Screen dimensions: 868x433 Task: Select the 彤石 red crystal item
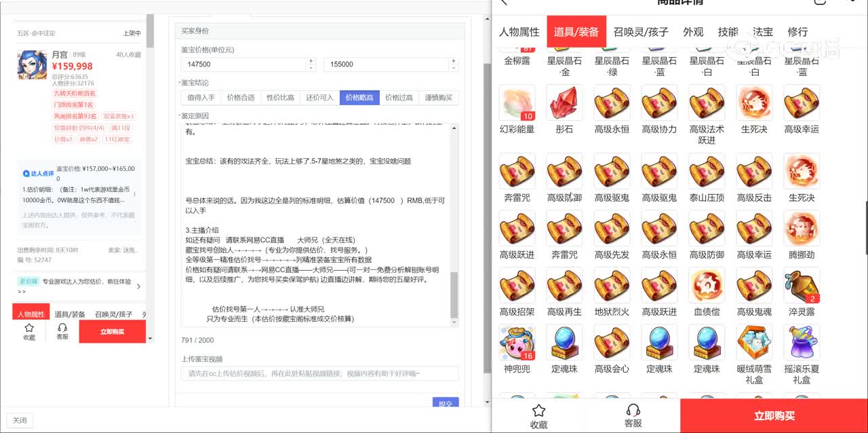point(564,103)
